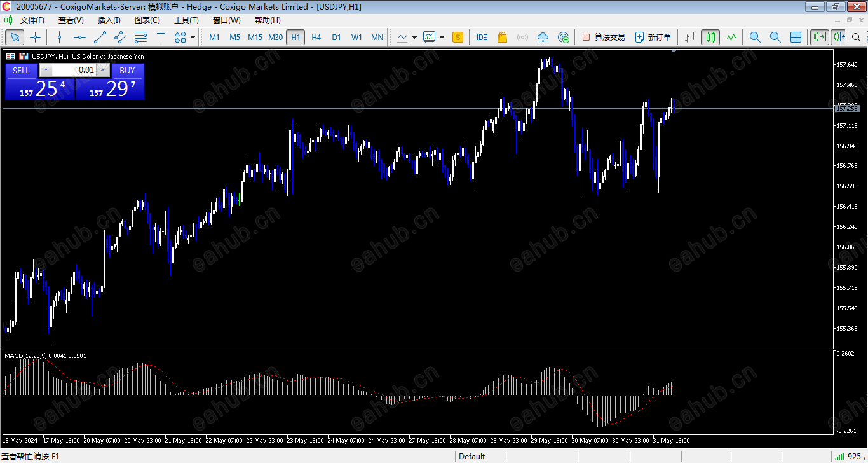The height and width of the screenshot is (463, 868).
Task: Switch to W1 timeframe
Action: [356, 37]
